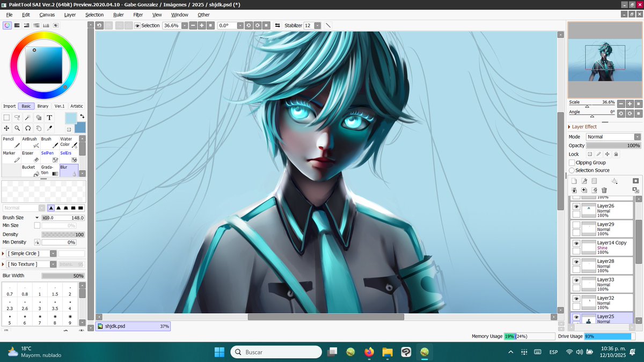Reset scale in navigator panel
644x362 pixels.
pyautogui.click(x=638, y=104)
